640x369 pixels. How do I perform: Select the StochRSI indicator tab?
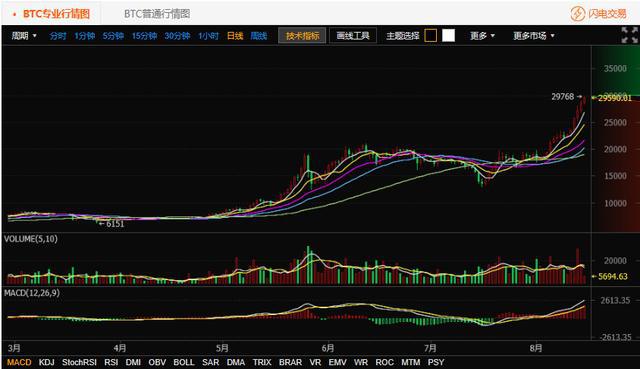click(79, 362)
